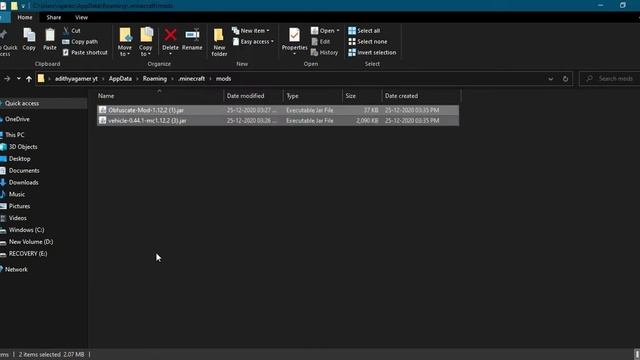This screenshot has width=640, height=360.
Task: Open Desktop in the navigation pane
Action: [20, 159]
